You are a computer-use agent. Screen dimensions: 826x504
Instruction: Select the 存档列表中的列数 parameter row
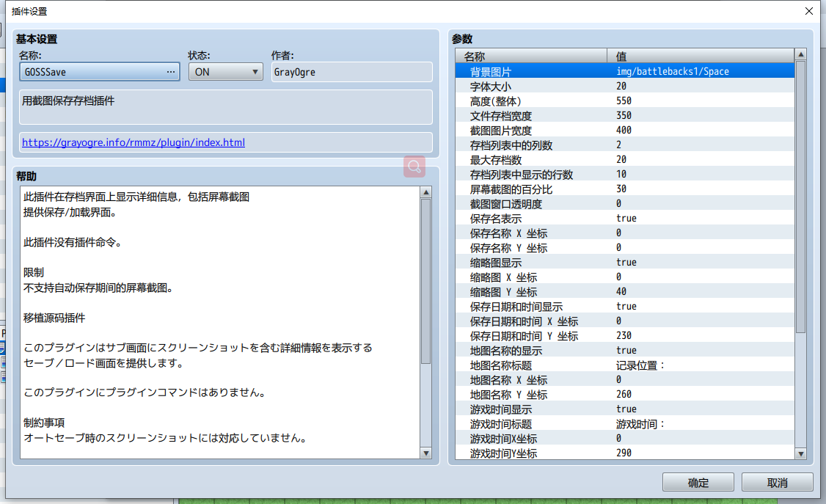point(625,145)
